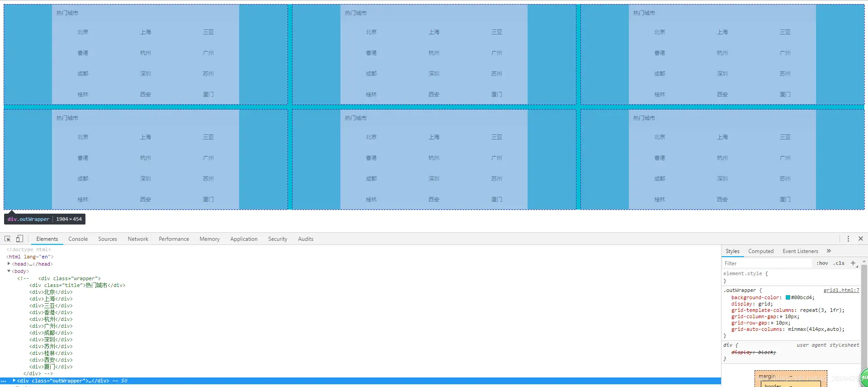Click the grid-template-columns repeat(3, 1fr) value
Image resolution: width=868 pixels, height=387 pixels.
click(822, 310)
